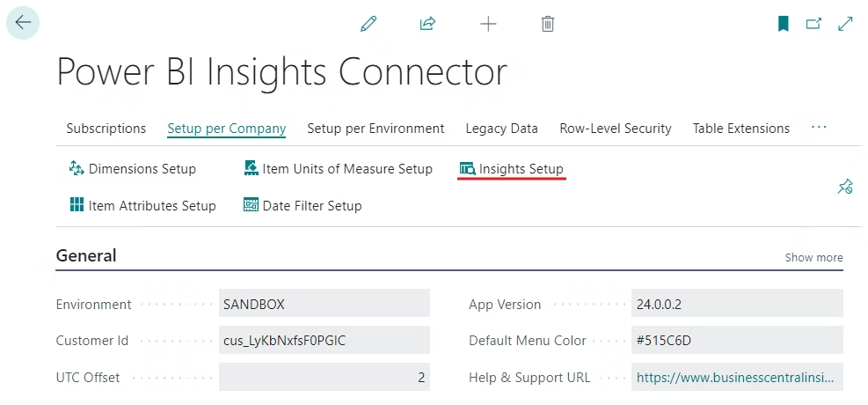This screenshot has height=405, width=868.
Task: Open the share icon
Action: coord(428,24)
